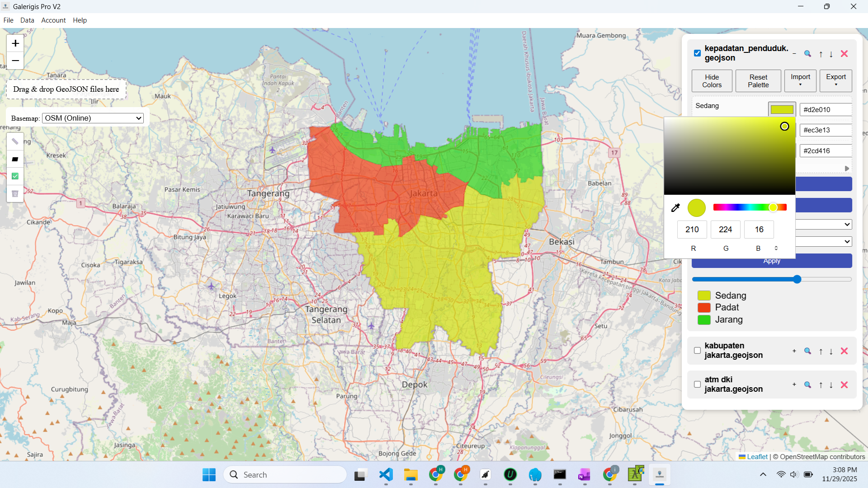The image size is (868, 488).
Task: Open the Export dropdown button
Action: point(835,80)
